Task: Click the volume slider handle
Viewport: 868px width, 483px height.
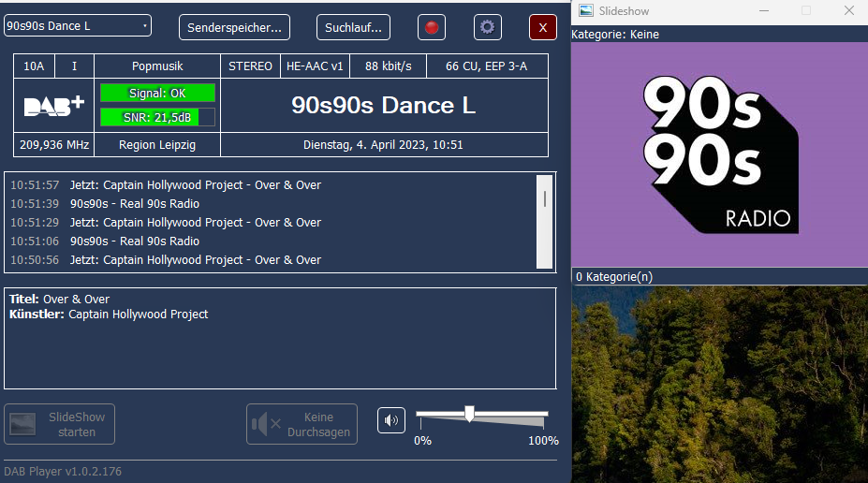Action: pos(469,414)
